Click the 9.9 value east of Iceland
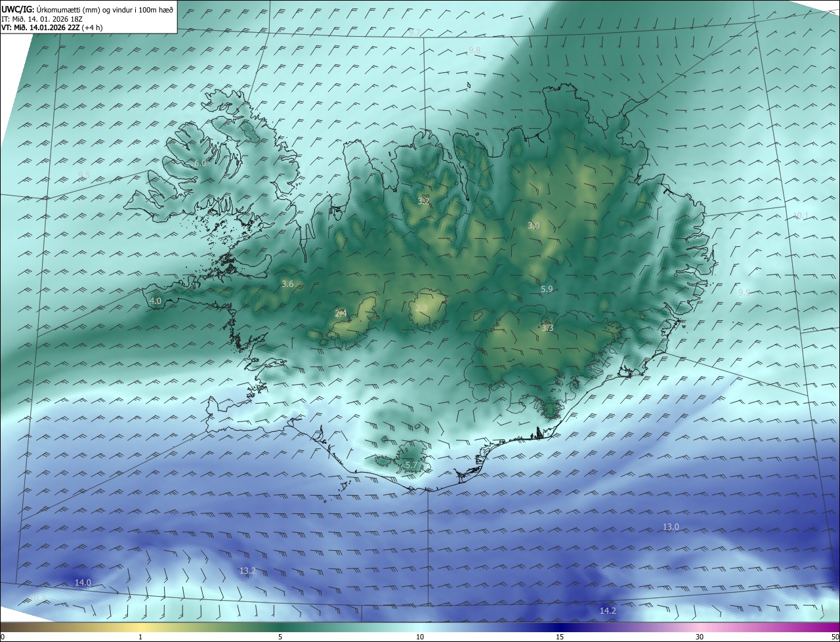The height and width of the screenshot is (642, 840). click(744, 293)
